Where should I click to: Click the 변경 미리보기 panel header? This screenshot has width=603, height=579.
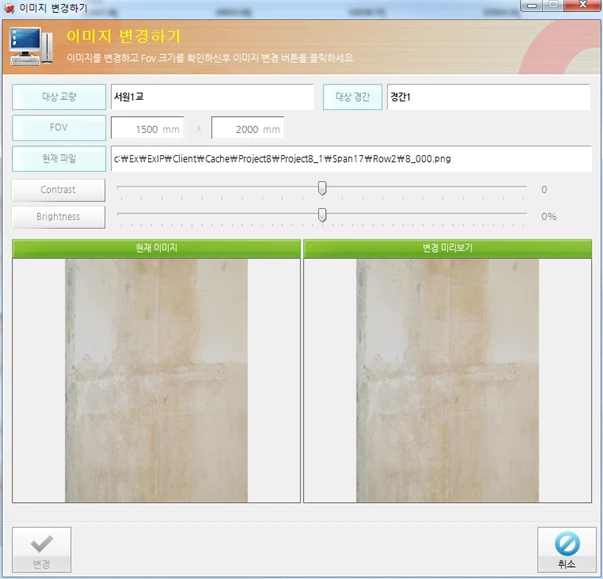click(x=447, y=248)
